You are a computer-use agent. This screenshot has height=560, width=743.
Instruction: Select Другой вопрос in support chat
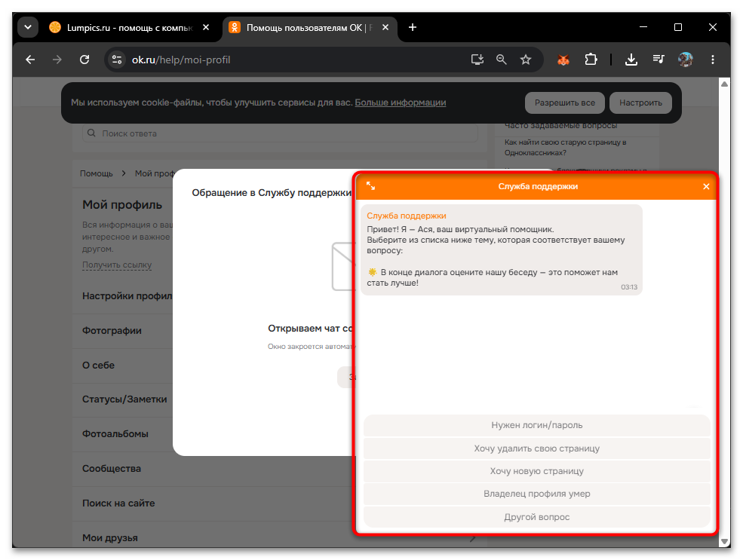click(x=536, y=517)
